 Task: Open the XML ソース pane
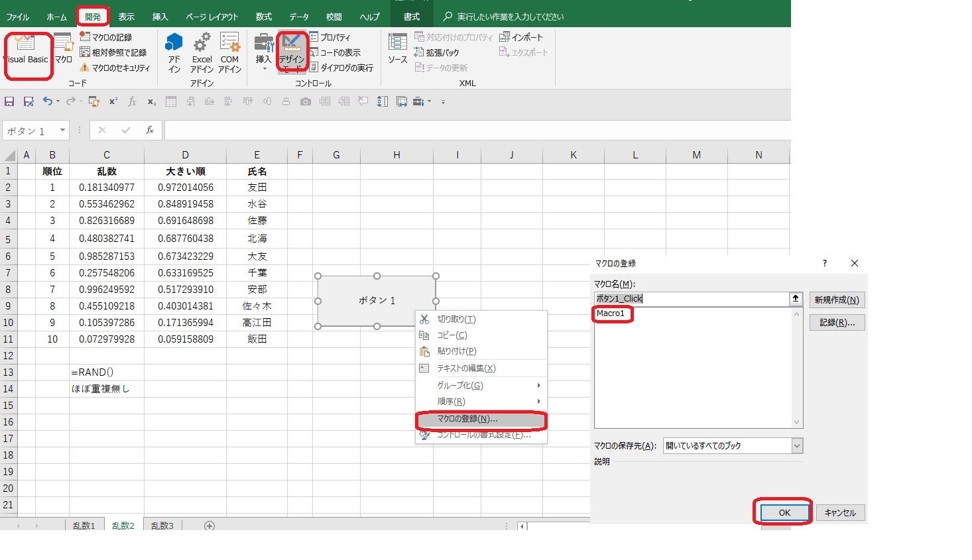click(x=398, y=50)
